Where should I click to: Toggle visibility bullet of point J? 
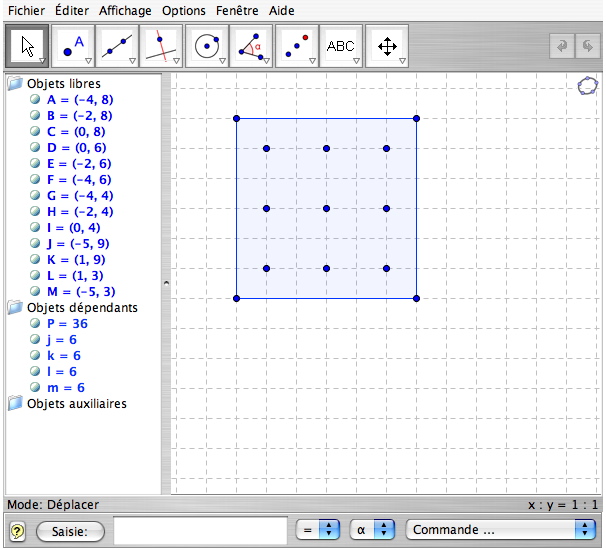(x=35, y=243)
